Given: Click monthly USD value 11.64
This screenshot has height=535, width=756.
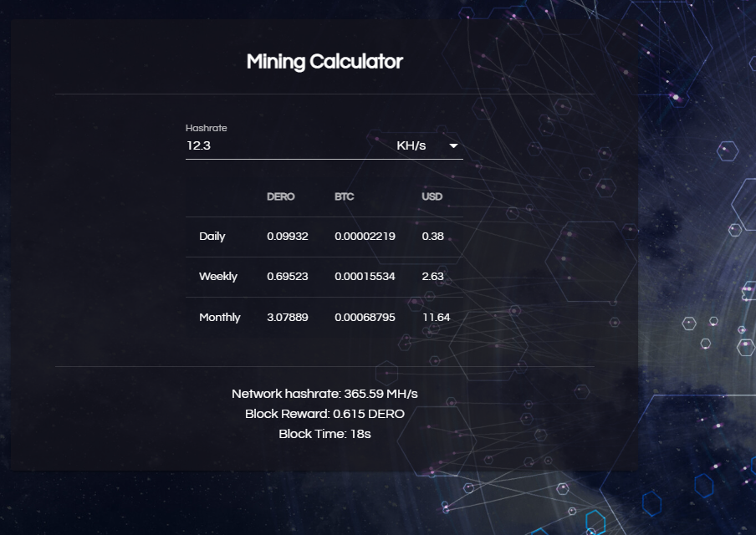Looking at the screenshot, I should click(437, 317).
